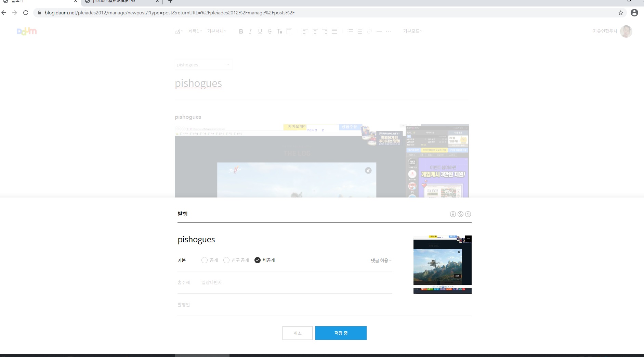This screenshot has width=644, height=357.
Task: Insert a hyperlink
Action: click(x=369, y=31)
